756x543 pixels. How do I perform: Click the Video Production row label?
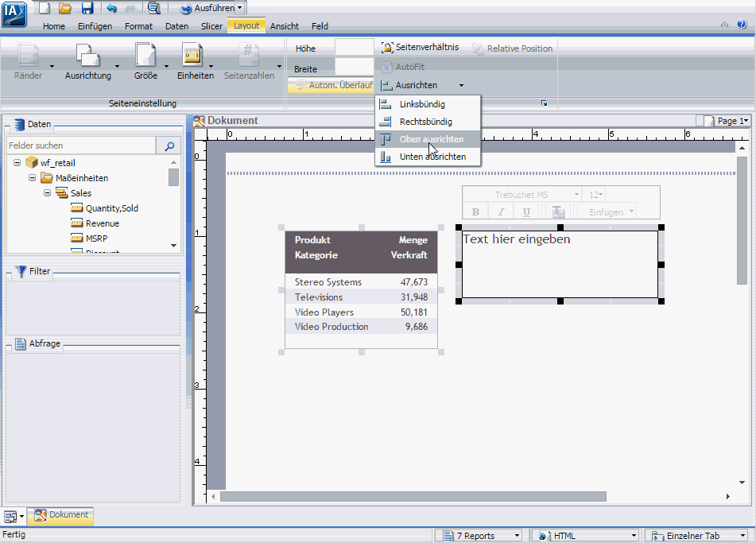[x=331, y=327]
